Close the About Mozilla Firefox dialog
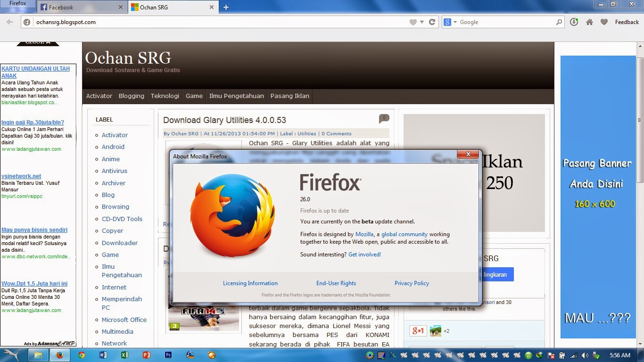The height and width of the screenshot is (362, 644). point(468,155)
